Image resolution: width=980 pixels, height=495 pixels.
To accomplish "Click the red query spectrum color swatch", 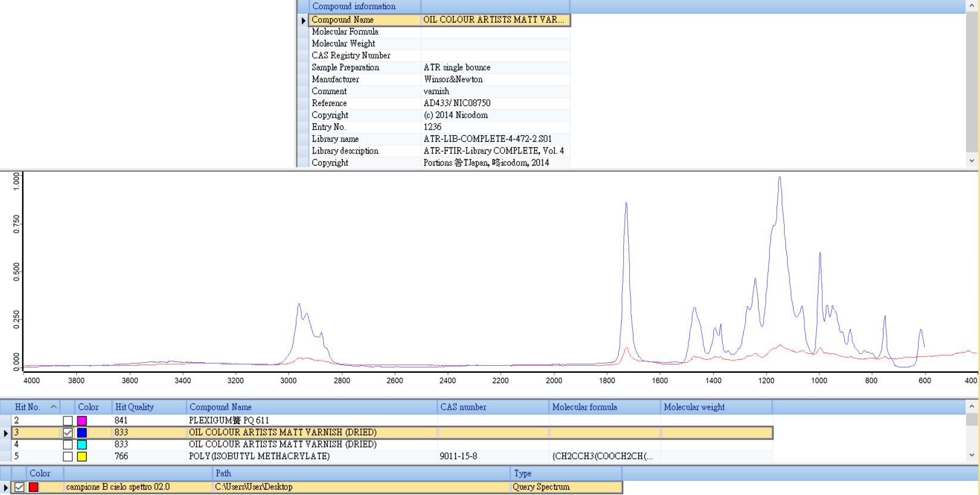I will coord(34,487).
